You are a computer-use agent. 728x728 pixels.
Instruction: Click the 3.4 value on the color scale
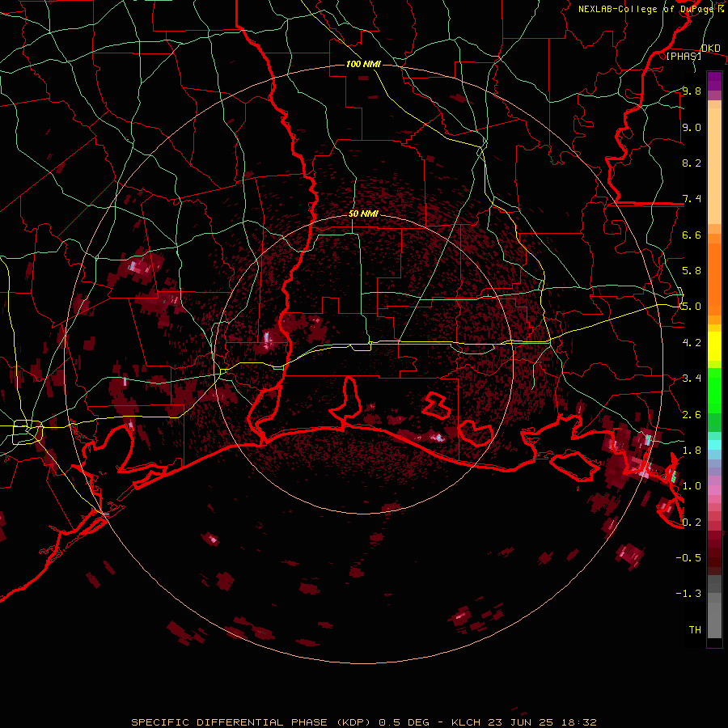[692, 379]
